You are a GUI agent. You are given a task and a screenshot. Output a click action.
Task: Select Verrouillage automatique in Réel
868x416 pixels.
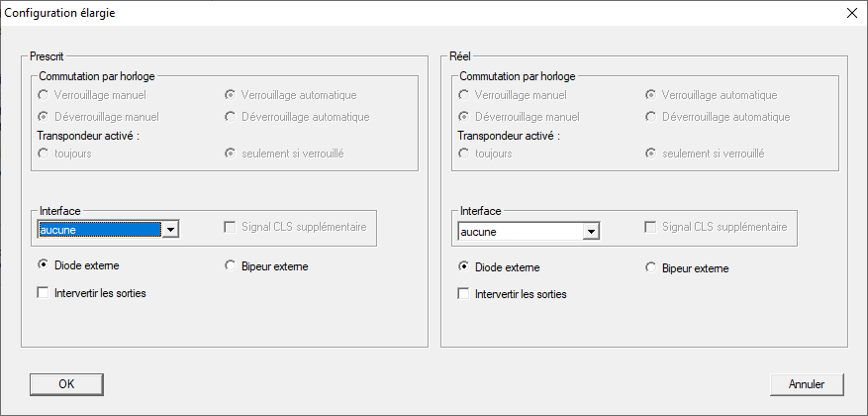coord(651,95)
